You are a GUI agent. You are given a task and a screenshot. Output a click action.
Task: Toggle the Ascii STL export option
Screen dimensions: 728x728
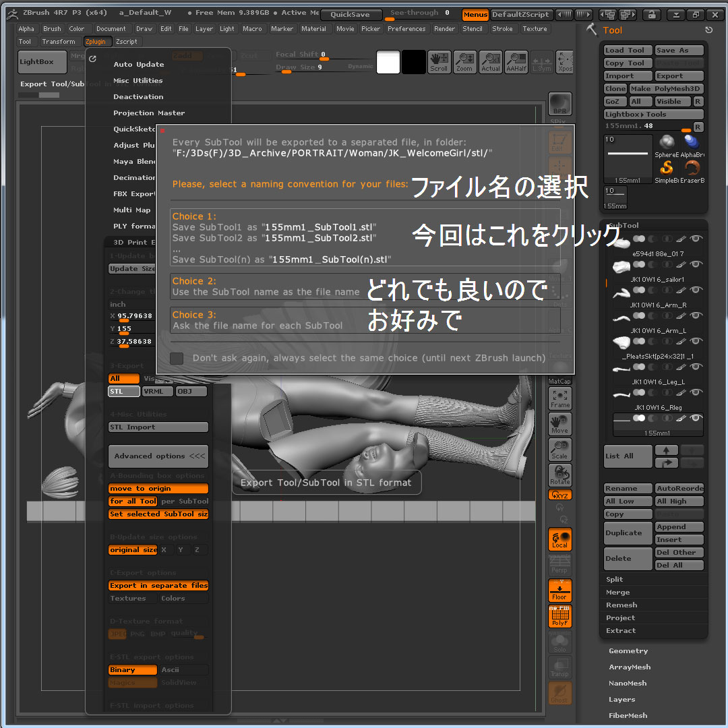pos(184,669)
